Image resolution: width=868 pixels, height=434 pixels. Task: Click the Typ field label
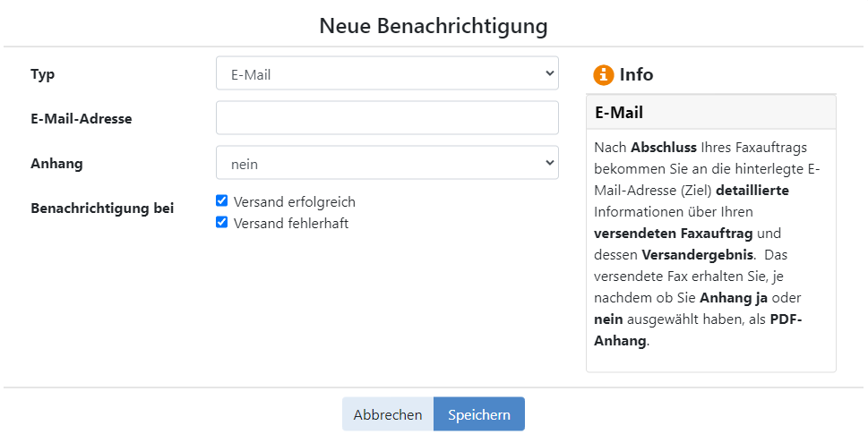43,74
